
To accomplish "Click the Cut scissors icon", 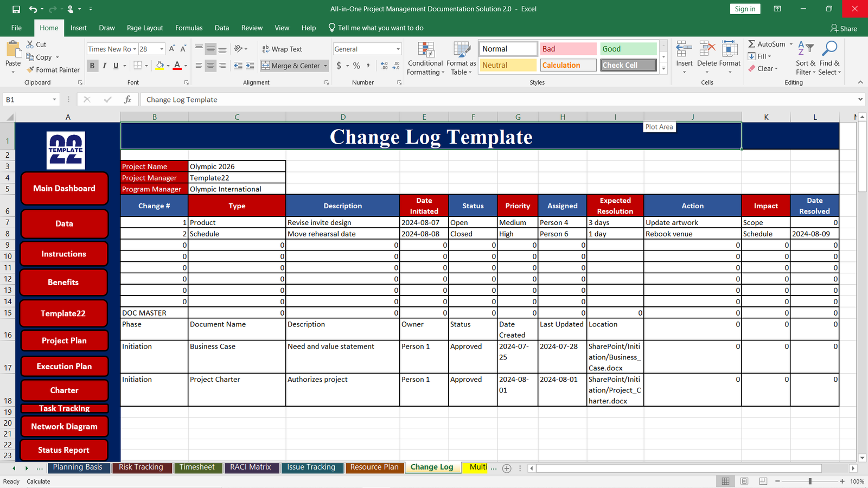I will click(30, 44).
